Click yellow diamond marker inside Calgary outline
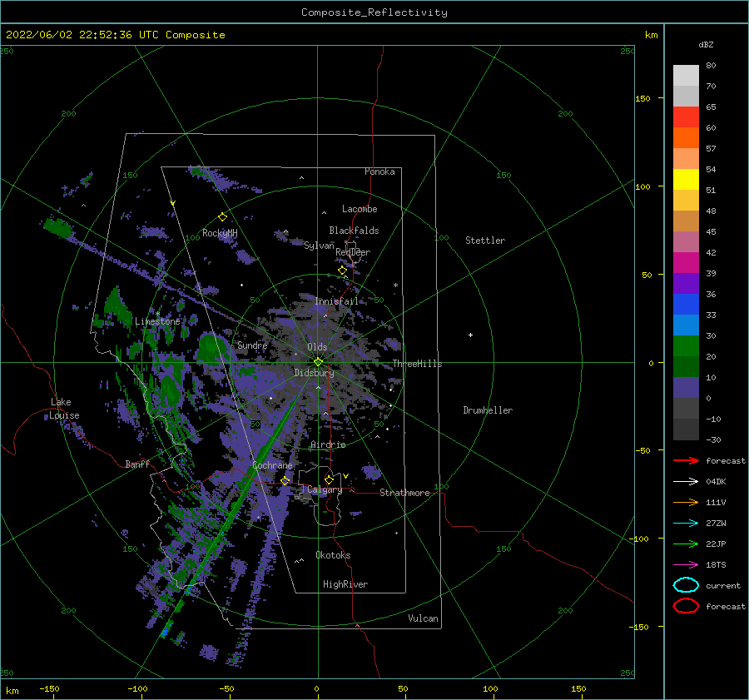 [x=329, y=479]
